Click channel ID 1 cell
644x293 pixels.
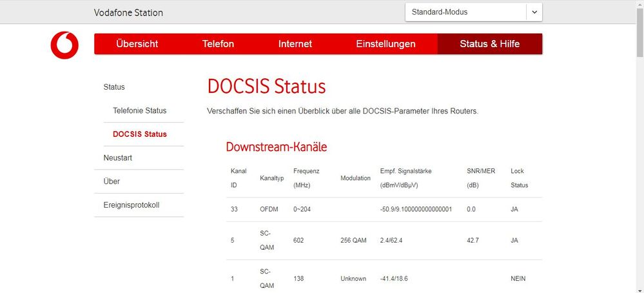click(x=233, y=279)
